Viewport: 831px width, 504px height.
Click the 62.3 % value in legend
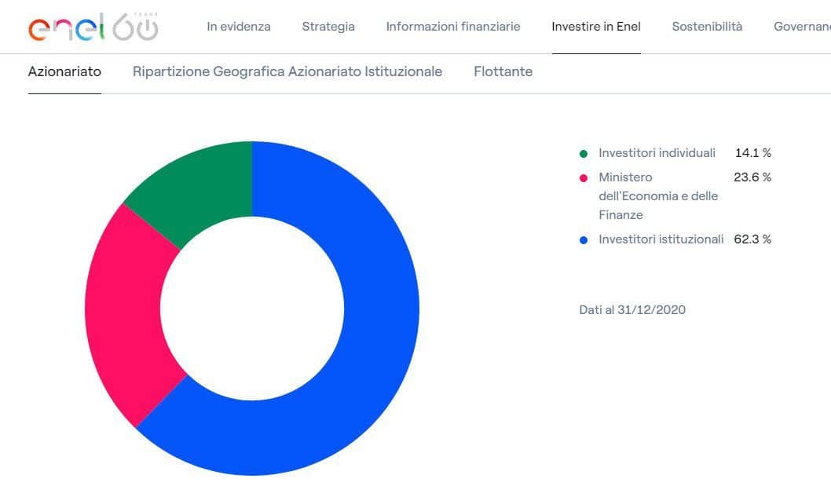752,239
